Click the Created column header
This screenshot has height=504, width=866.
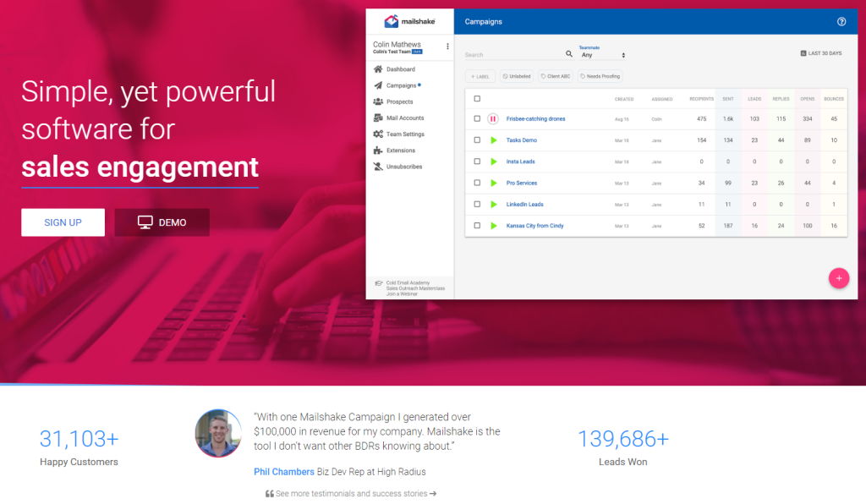[x=624, y=100]
